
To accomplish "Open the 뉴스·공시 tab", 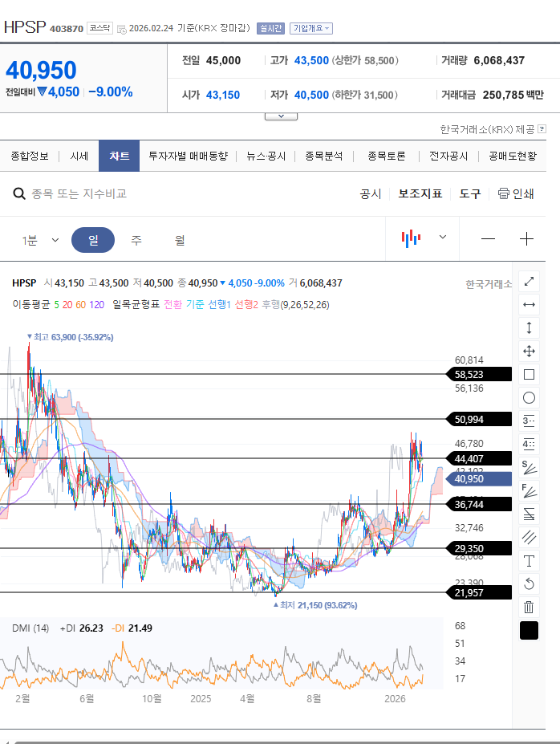I will click(x=266, y=157).
